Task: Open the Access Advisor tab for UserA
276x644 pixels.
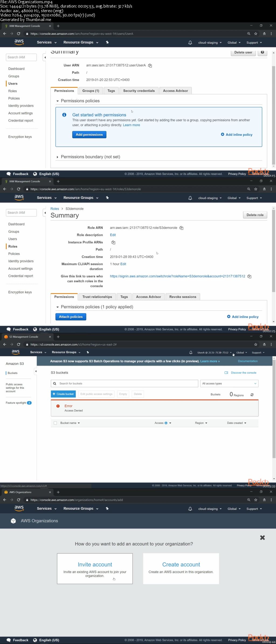Action: coord(175,91)
